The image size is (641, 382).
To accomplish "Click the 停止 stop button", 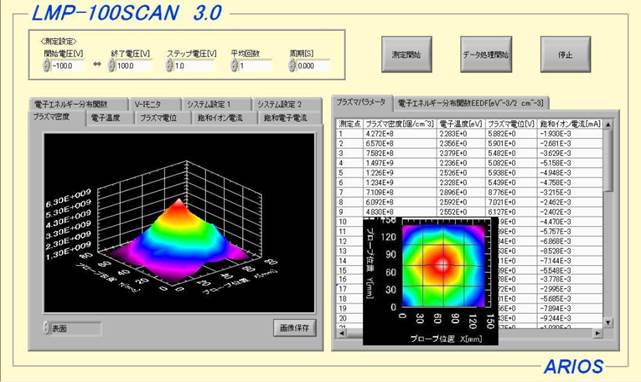I will coord(565,54).
